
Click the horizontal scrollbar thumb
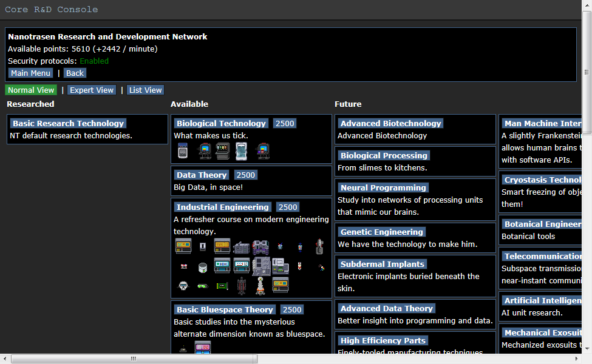134,359
